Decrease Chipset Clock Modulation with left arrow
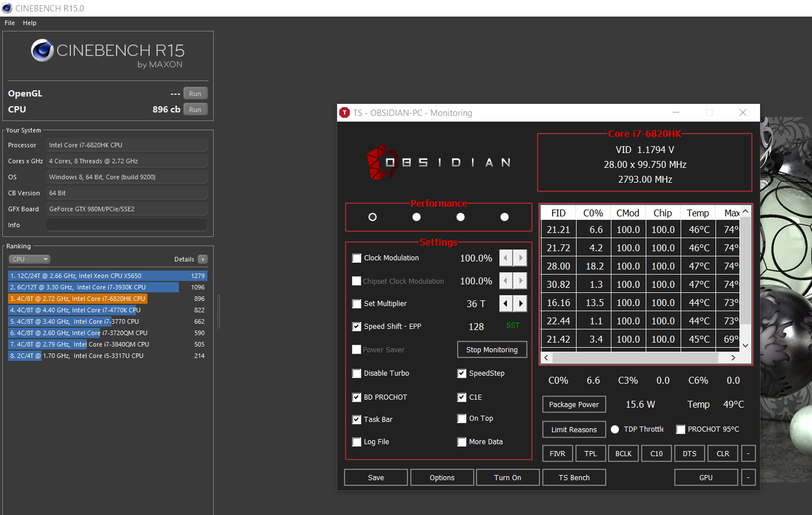Screen dimensions: 812x515 click(x=506, y=281)
